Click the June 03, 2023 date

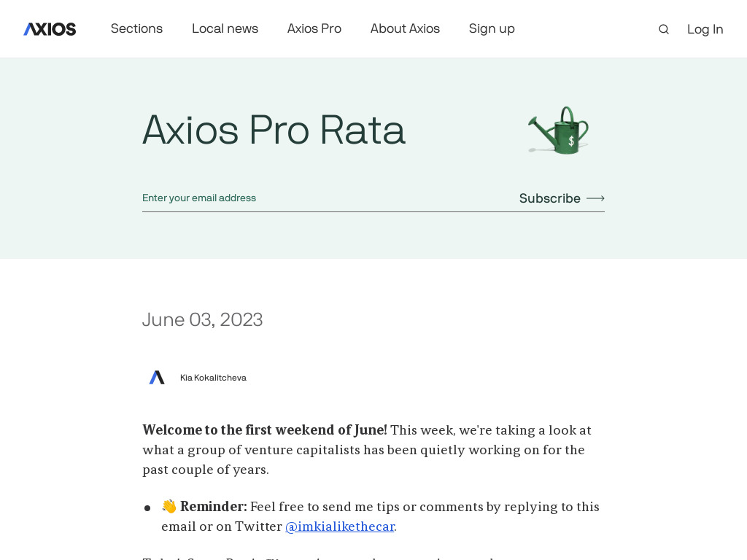coord(202,319)
